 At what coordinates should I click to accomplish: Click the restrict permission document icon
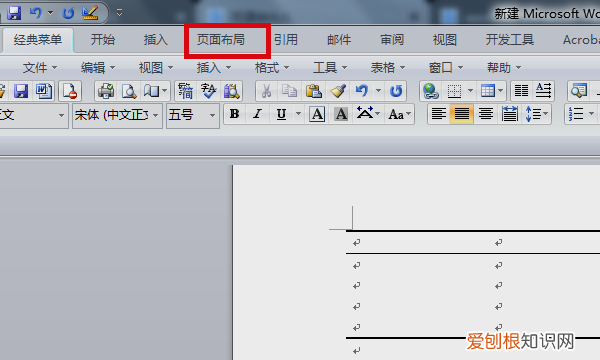click(x=70, y=91)
